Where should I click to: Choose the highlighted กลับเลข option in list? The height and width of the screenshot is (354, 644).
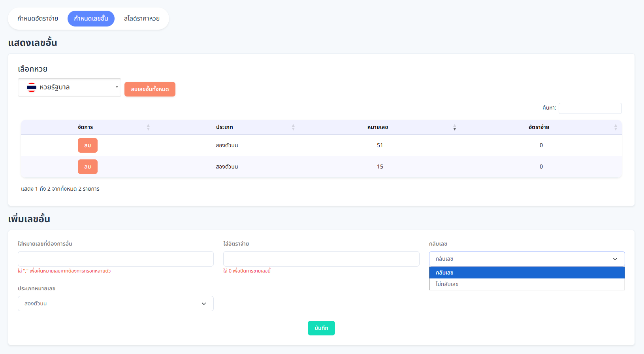click(526, 273)
